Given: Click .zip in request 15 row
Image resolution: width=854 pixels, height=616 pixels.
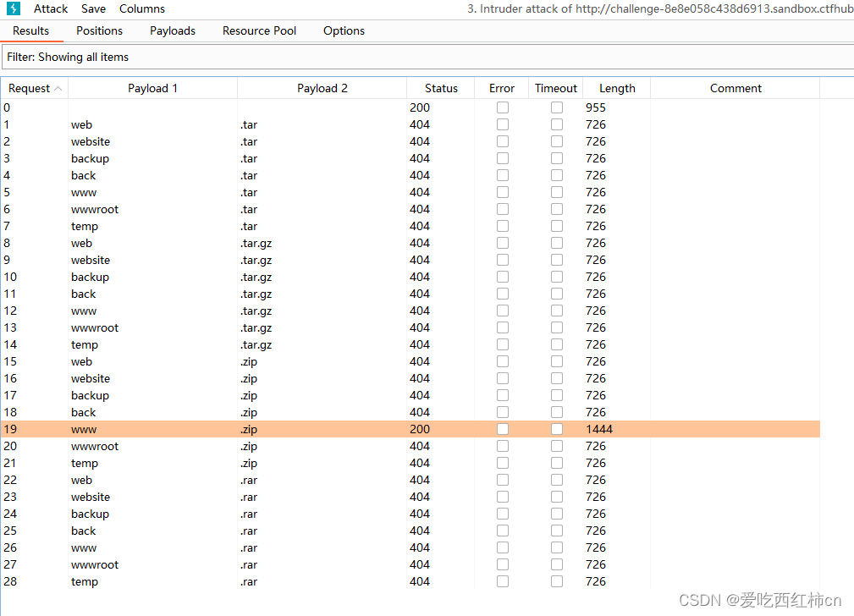Looking at the screenshot, I should click(249, 361).
